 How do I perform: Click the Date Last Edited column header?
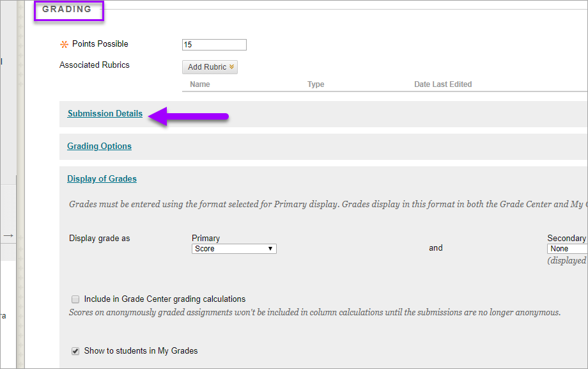(442, 84)
